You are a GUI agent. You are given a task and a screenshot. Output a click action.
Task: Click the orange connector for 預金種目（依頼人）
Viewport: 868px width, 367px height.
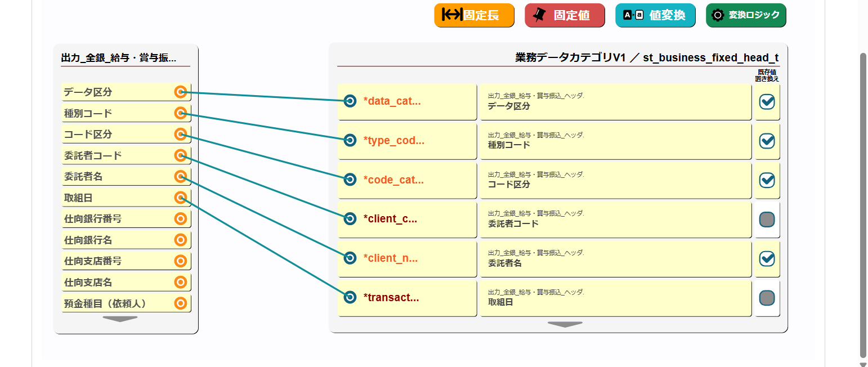pyautogui.click(x=180, y=303)
